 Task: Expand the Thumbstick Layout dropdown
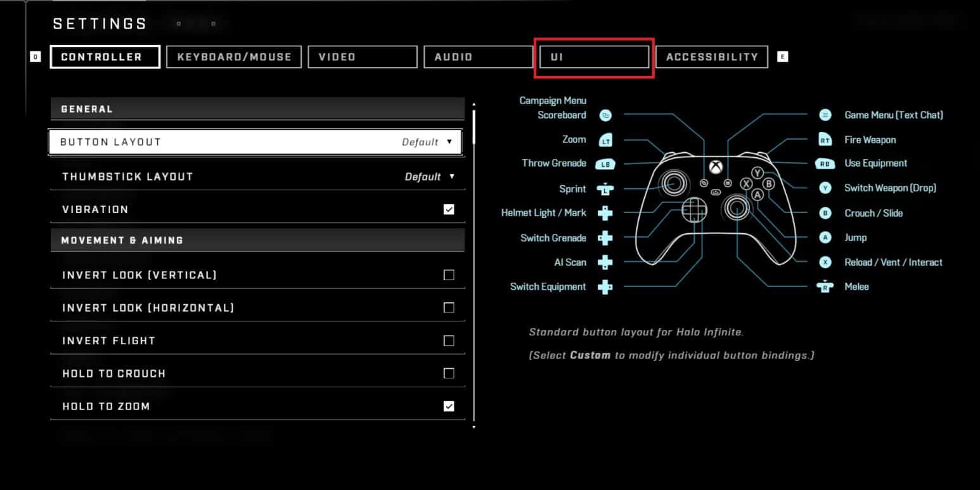[257, 176]
